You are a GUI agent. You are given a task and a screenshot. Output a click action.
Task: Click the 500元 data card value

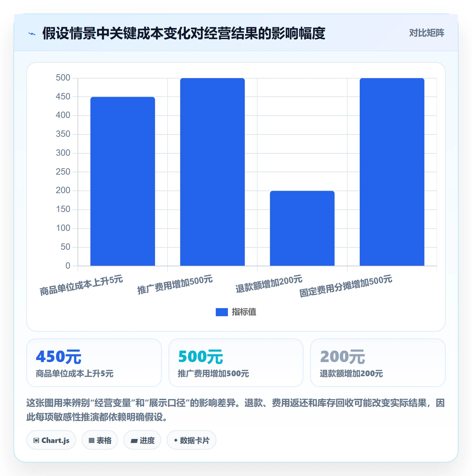pos(201,357)
